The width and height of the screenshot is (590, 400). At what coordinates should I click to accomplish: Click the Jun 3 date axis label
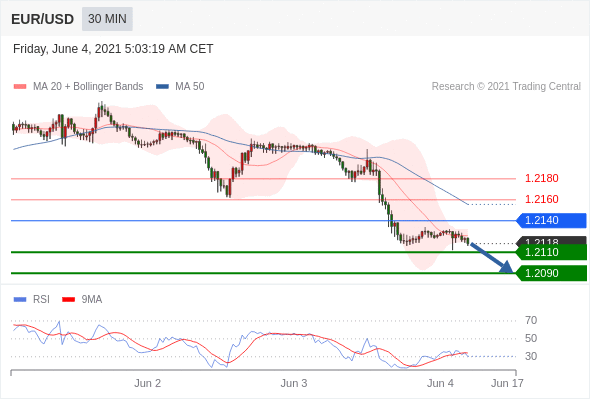pyautogui.click(x=294, y=383)
